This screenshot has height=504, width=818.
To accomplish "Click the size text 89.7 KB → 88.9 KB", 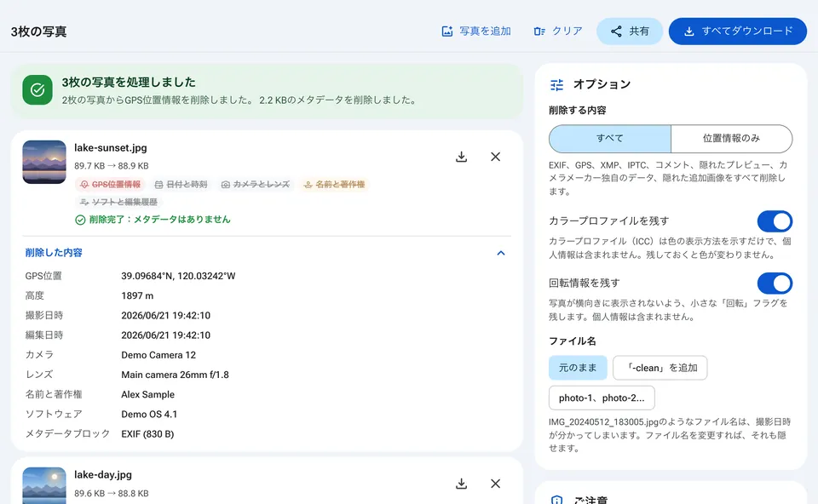I will 111,166.
